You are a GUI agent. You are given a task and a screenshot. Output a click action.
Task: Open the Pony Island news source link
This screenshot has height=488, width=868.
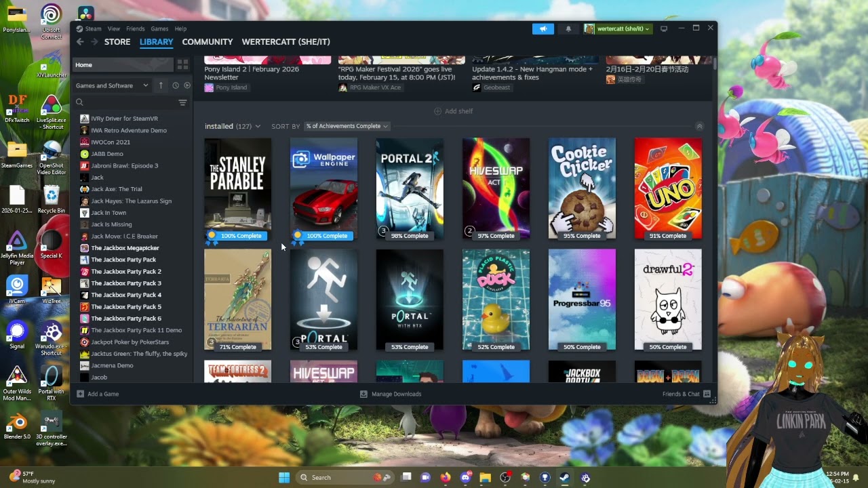(226, 87)
